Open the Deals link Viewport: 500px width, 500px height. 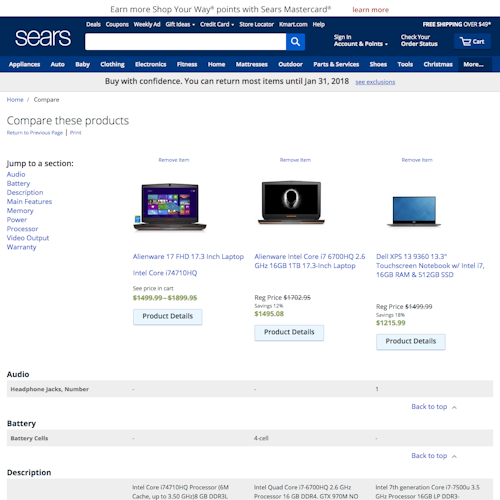click(93, 24)
